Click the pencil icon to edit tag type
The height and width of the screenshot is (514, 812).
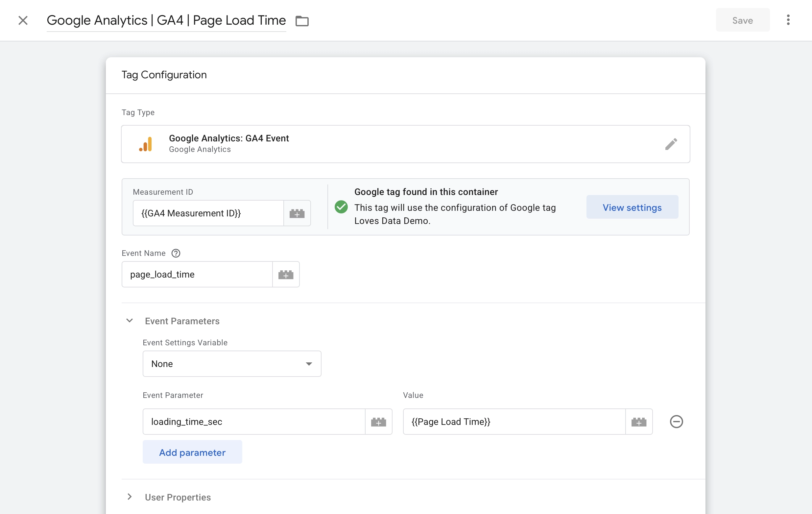[x=671, y=144]
